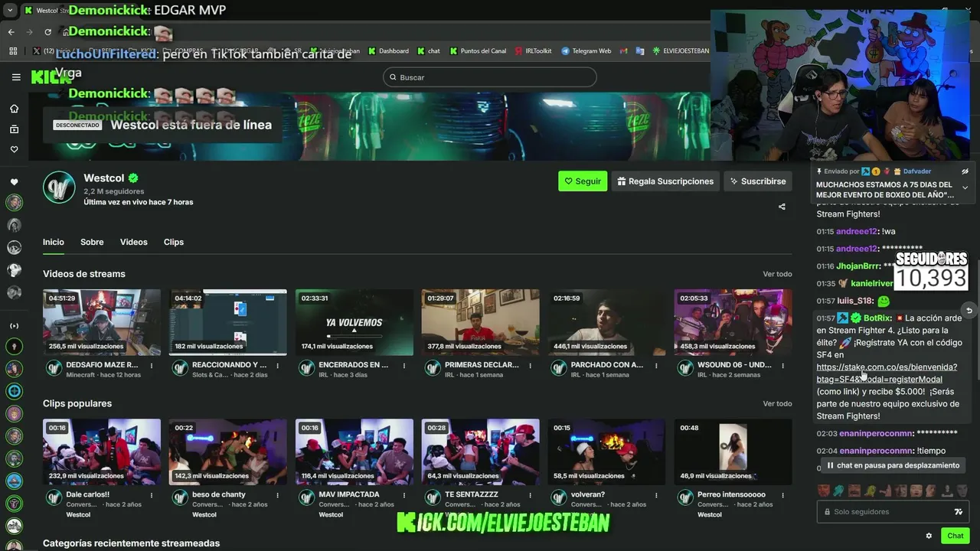This screenshot has height=551, width=980.
Task: Switch to the Sobre tab
Action: 92,242
